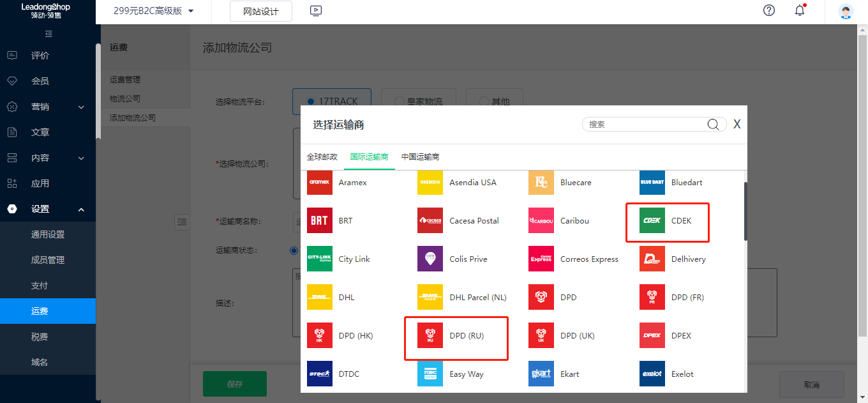
Task: Click the search magnifier icon in dialog
Action: click(713, 125)
